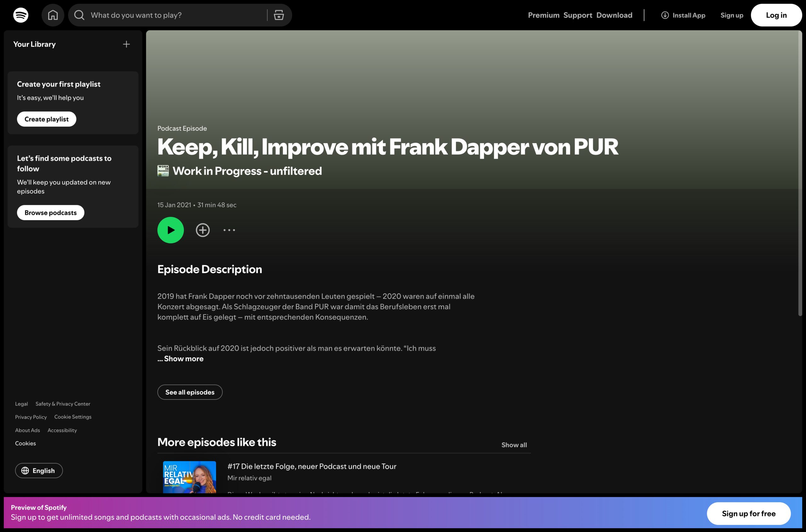Open Safety & Privacy Center link
The width and height of the screenshot is (806, 532).
pyautogui.click(x=63, y=404)
